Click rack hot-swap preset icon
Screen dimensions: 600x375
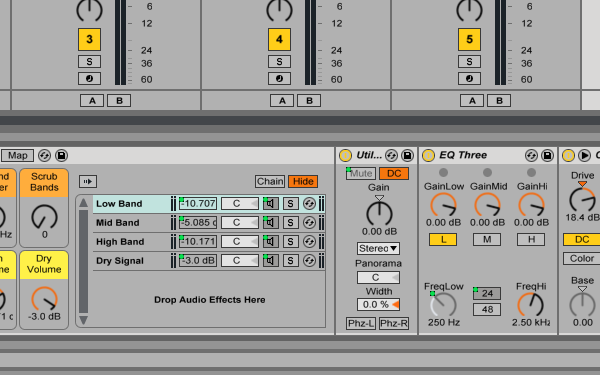[44, 155]
